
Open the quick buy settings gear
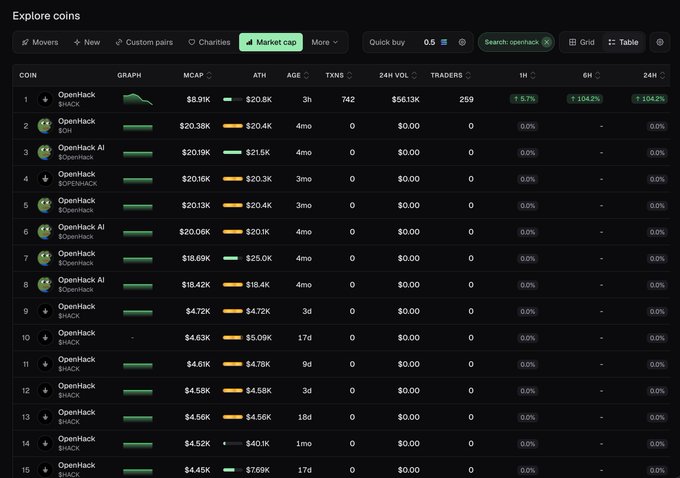pyautogui.click(x=462, y=42)
